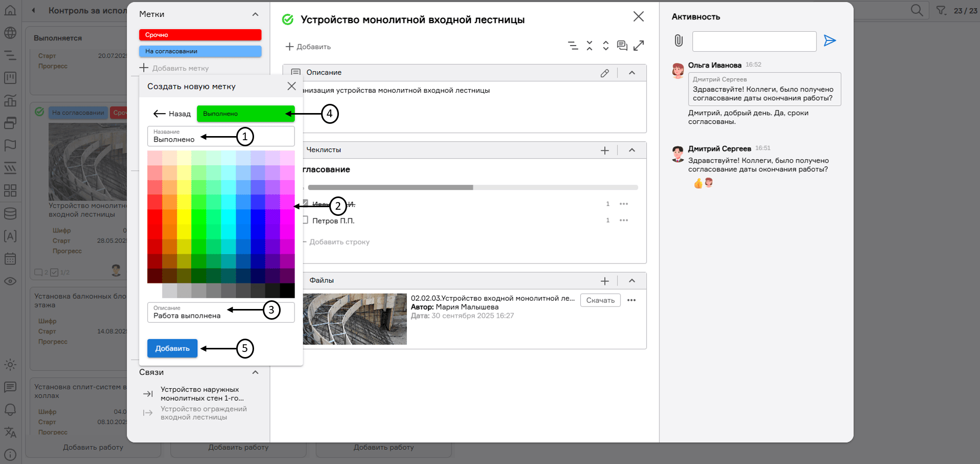Click the pencil edit icon in Описание
Screen dimensions: 980x464
pyautogui.click(x=605, y=73)
